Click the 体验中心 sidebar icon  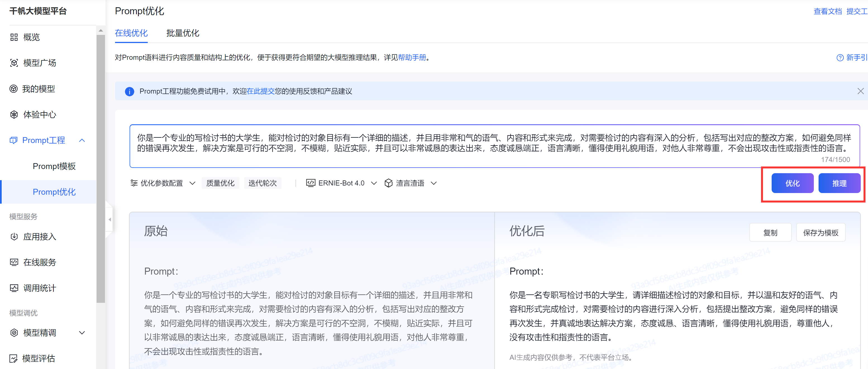(x=14, y=115)
